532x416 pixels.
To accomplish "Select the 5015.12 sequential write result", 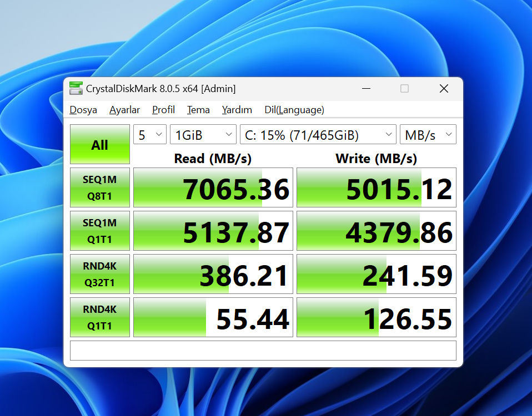I will tap(377, 187).
